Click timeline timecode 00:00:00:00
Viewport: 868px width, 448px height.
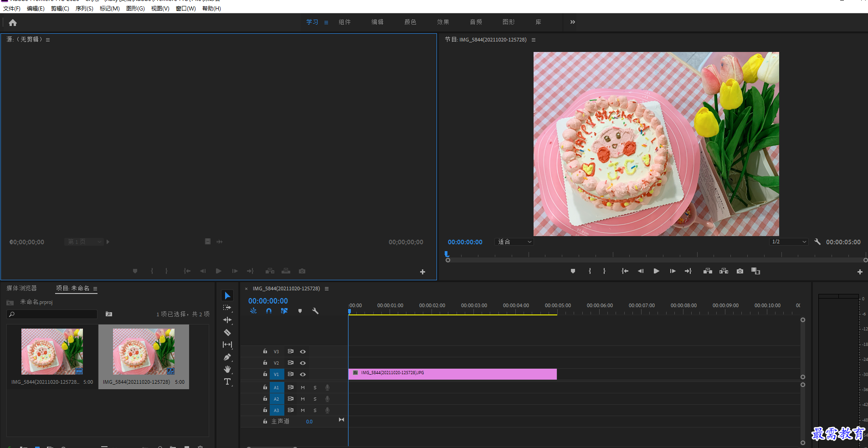(x=268, y=301)
